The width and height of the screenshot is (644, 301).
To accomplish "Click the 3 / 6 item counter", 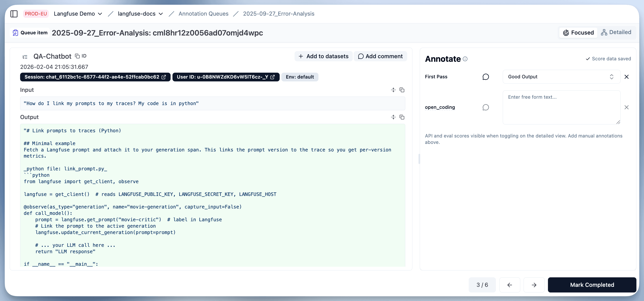I will tap(482, 285).
